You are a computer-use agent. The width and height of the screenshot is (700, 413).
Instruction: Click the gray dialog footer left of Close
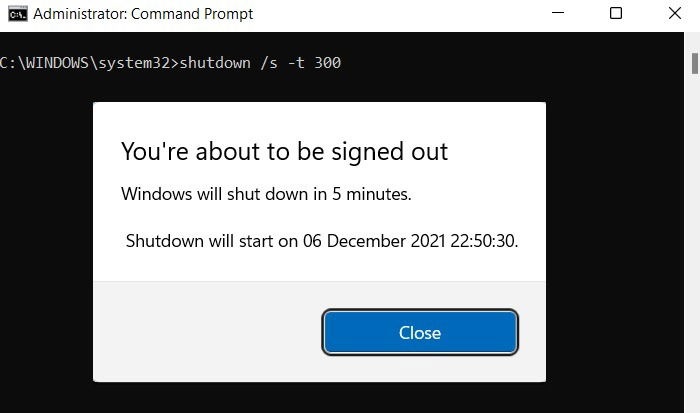click(208, 332)
